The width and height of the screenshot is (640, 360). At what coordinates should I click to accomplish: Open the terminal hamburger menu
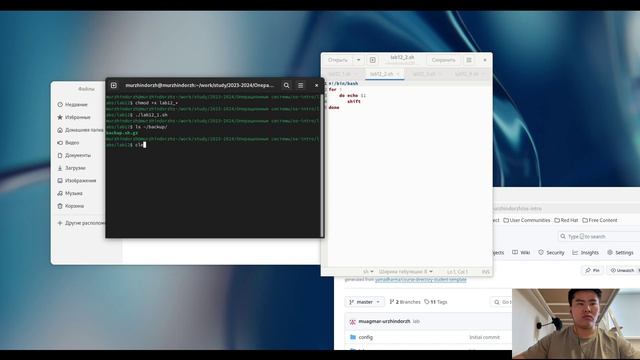(300, 85)
